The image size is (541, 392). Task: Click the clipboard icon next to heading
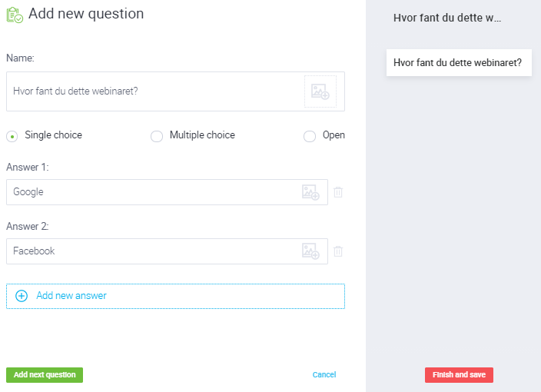(15, 15)
